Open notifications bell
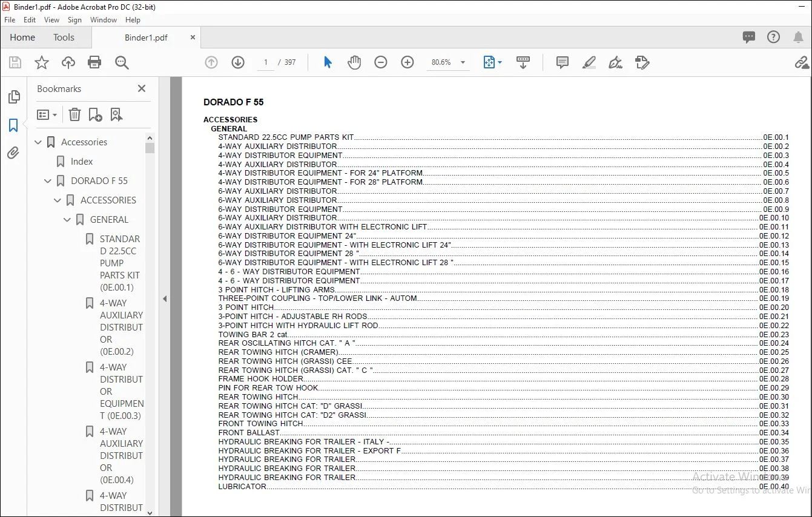 click(x=798, y=38)
